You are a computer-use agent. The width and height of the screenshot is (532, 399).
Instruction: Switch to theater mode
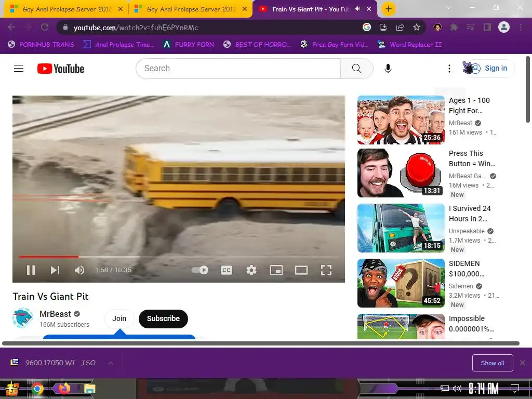[301, 270]
